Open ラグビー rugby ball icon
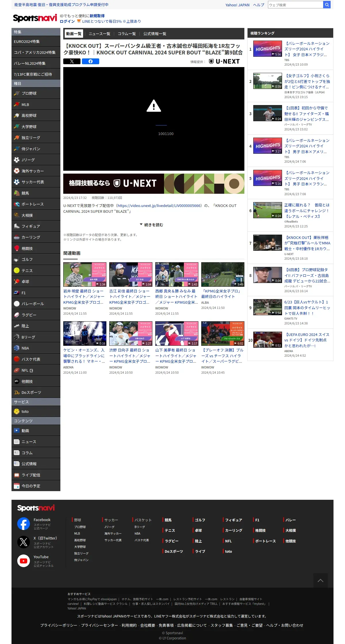Viewport: 345px width, 644px height. click(17, 315)
